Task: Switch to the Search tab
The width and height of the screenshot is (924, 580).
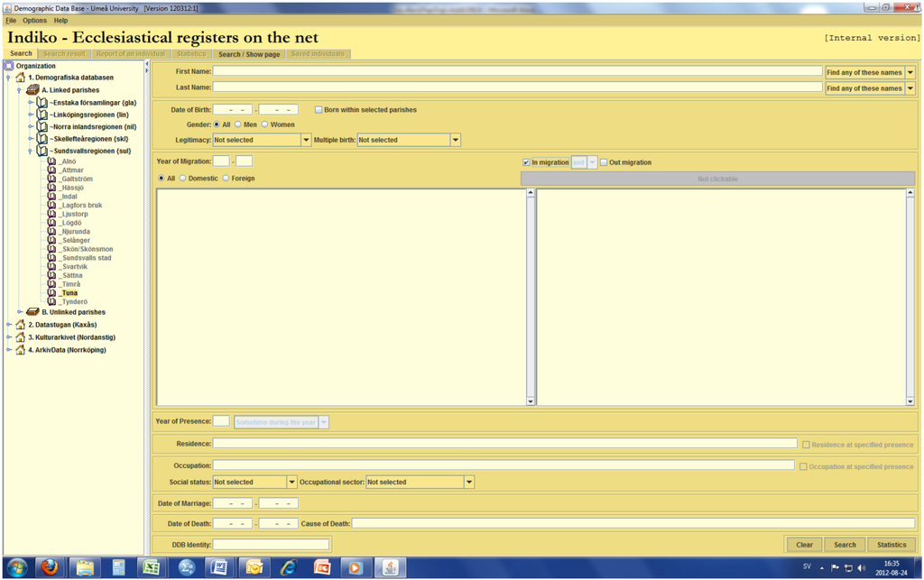Action: [22, 53]
